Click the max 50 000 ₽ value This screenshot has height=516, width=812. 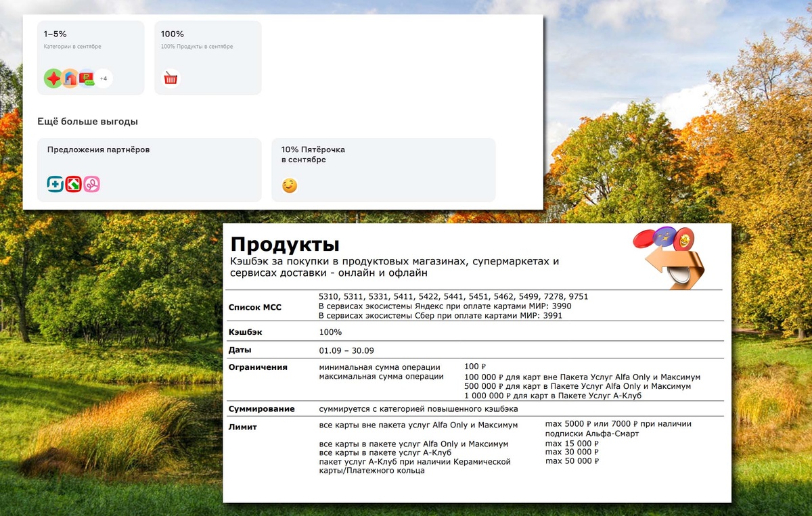point(572,461)
